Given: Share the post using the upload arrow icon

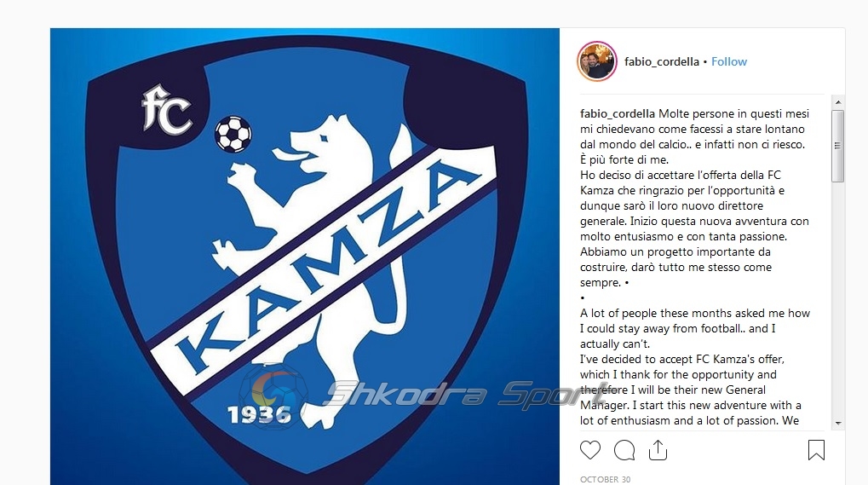Looking at the screenshot, I should tap(658, 450).
